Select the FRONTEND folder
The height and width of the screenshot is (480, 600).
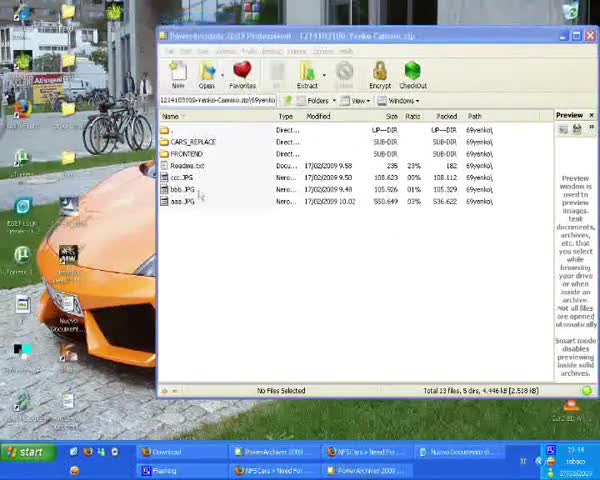[x=186, y=154]
